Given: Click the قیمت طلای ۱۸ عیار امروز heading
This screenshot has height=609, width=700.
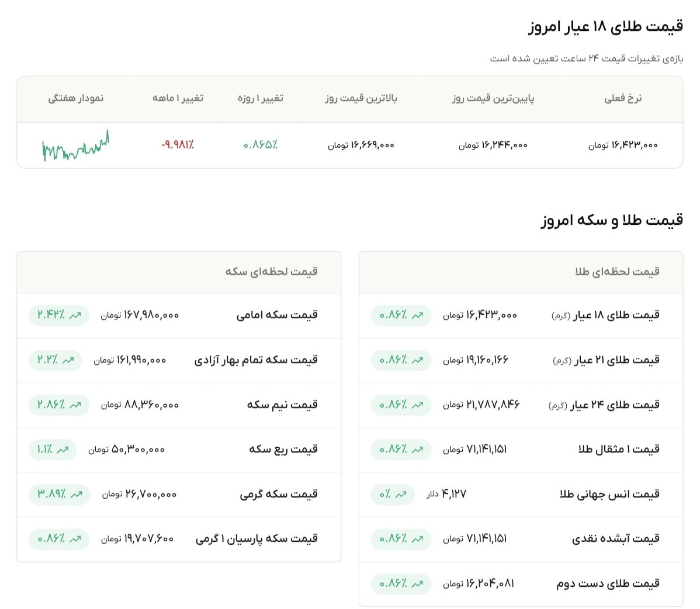Looking at the screenshot, I should [x=606, y=27].
